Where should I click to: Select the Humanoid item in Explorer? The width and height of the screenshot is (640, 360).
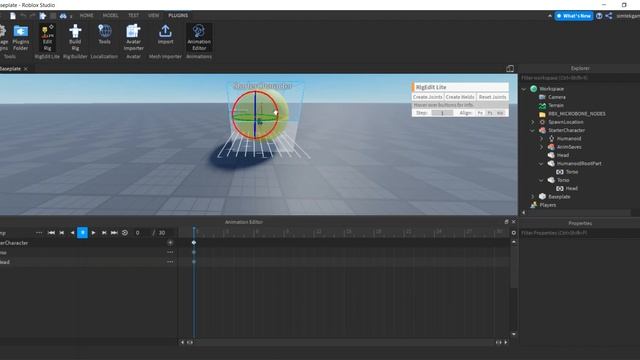569,139
